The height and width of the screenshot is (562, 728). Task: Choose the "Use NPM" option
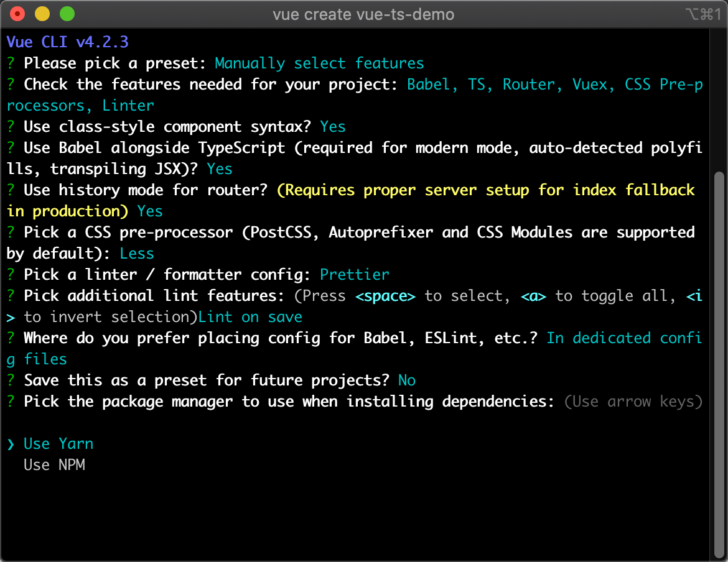pyautogui.click(x=54, y=465)
